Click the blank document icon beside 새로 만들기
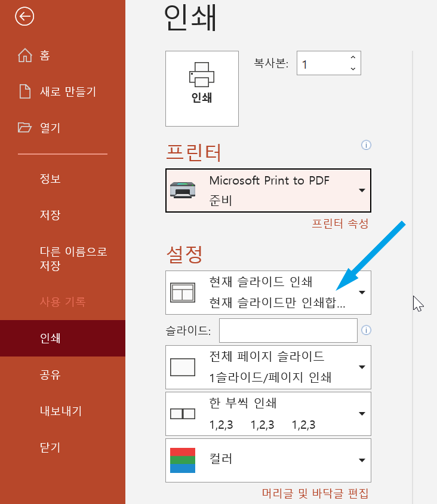This screenshot has height=504, width=437. (25, 91)
